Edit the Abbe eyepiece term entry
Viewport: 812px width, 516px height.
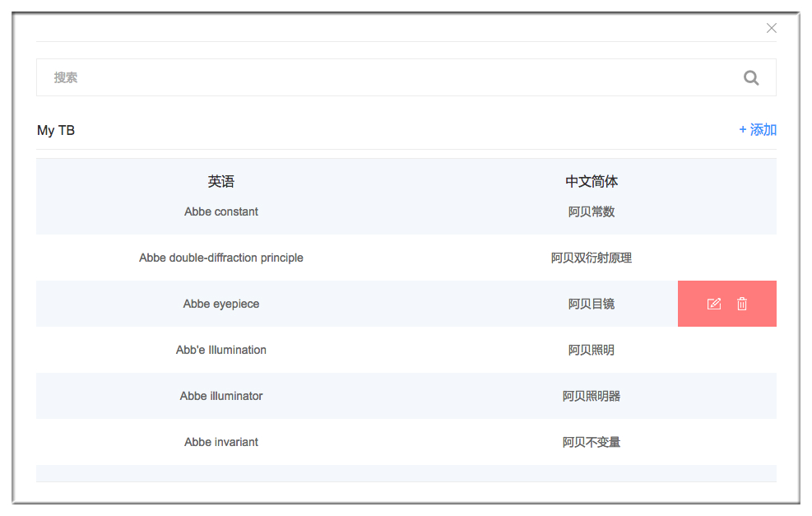pyautogui.click(x=713, y=304)
